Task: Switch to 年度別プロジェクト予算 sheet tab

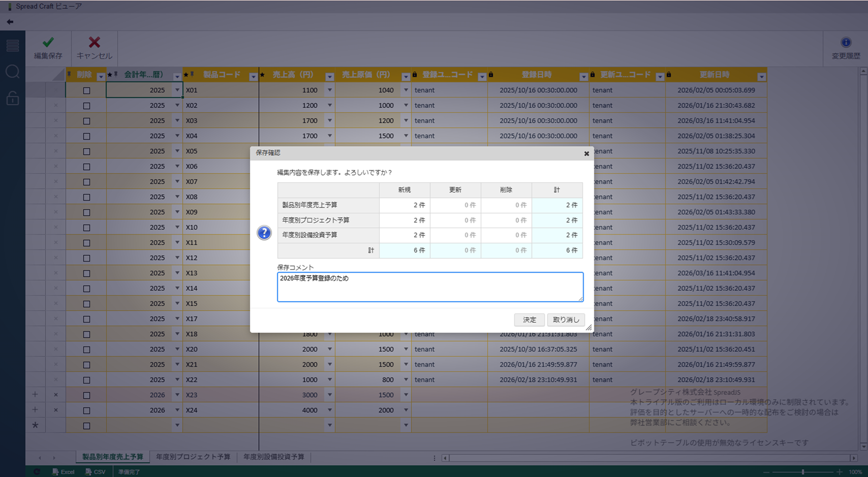Action: tap(193, 457)
